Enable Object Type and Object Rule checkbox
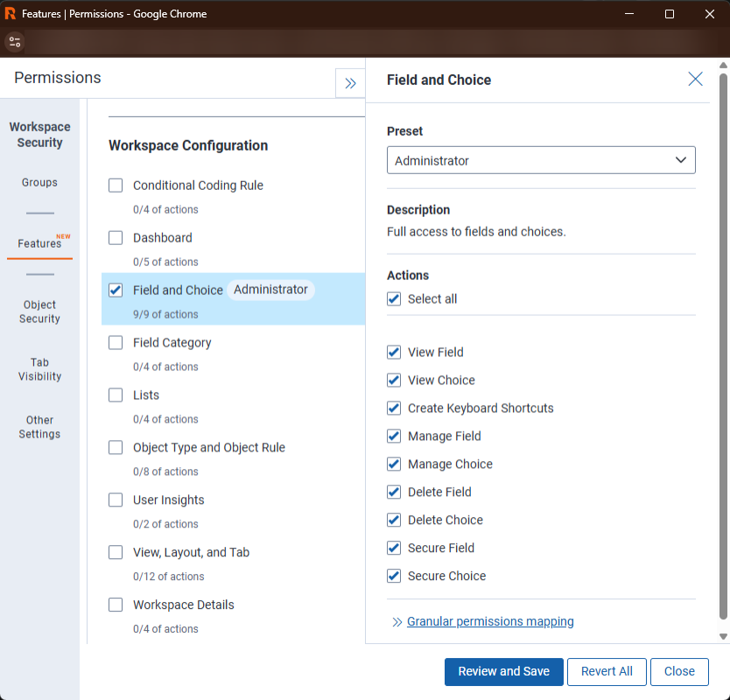This screenshot has height=700, width=730. tap(116, 447)
